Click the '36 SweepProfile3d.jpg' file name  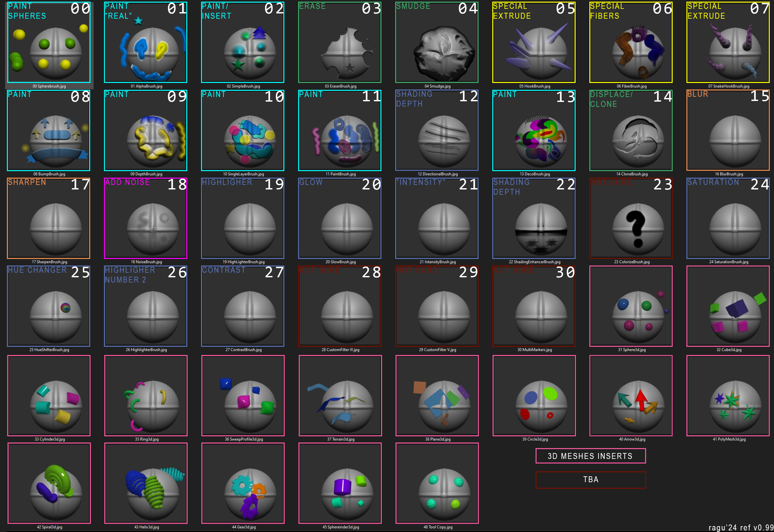click(243, 439)
